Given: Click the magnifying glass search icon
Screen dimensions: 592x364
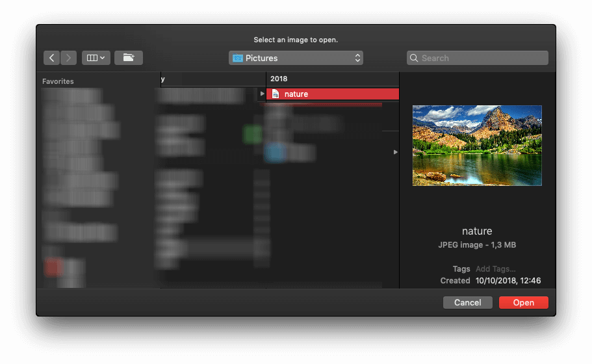Looking at the screenshot, I should 414,58.
